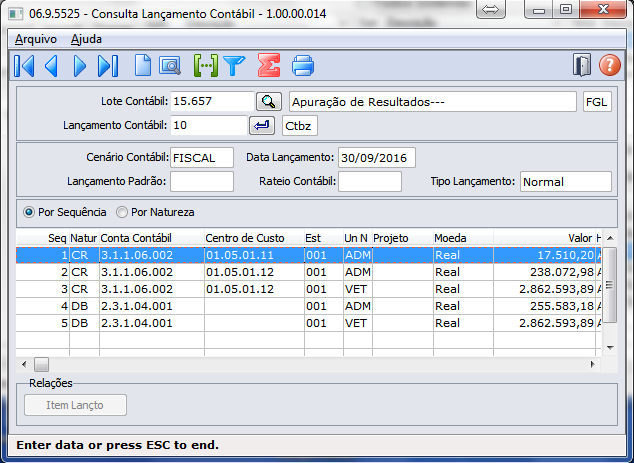
Task: Jump to last record icon
Action: 108,66
